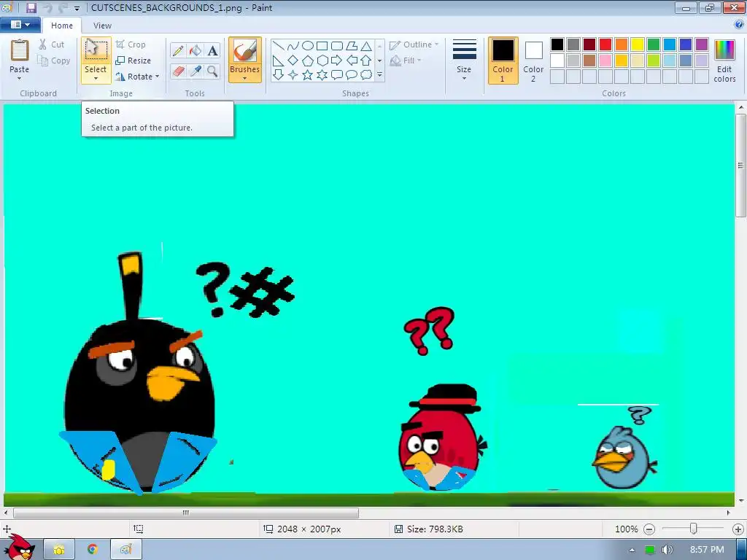Choose the Six-point star shape
Image resolution: width=747 pixels, height=560 pixels.
pyautogui.click(x=322, y=75)
